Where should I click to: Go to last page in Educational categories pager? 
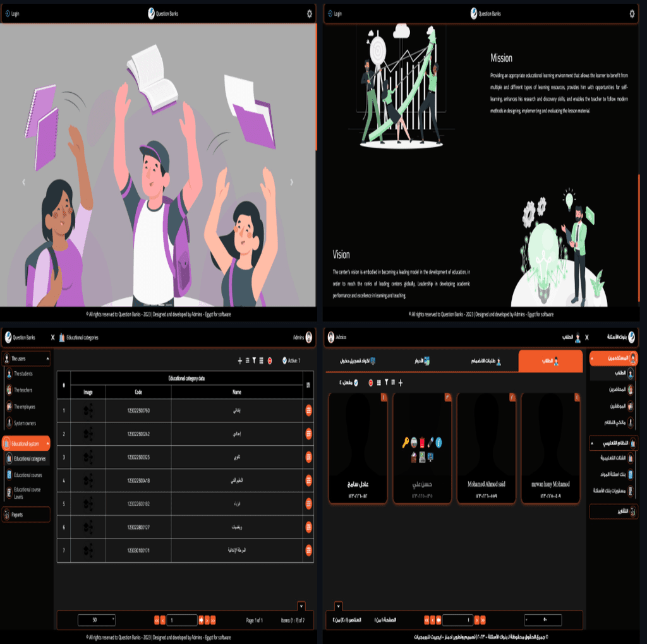(213, 620)
